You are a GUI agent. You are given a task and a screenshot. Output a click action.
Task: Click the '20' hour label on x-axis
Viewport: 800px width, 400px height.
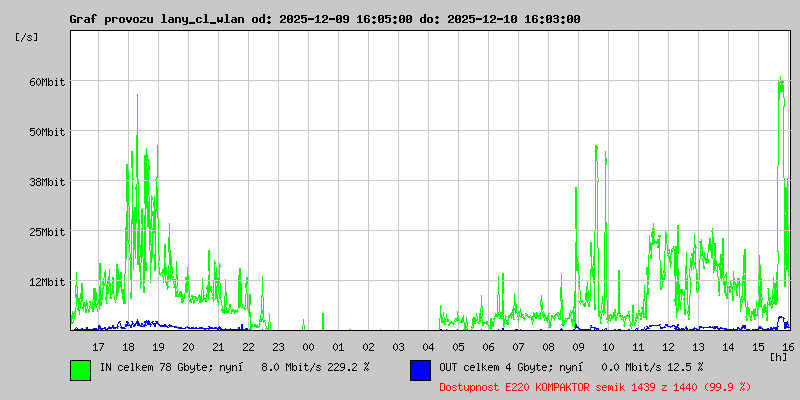tap(188, 347)
